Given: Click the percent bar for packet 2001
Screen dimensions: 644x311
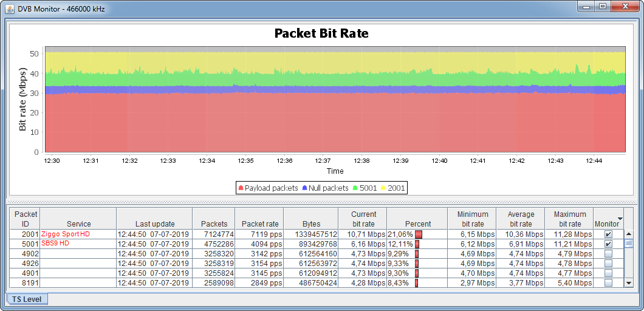Looking at the screenshot, I should click(419, 234).
